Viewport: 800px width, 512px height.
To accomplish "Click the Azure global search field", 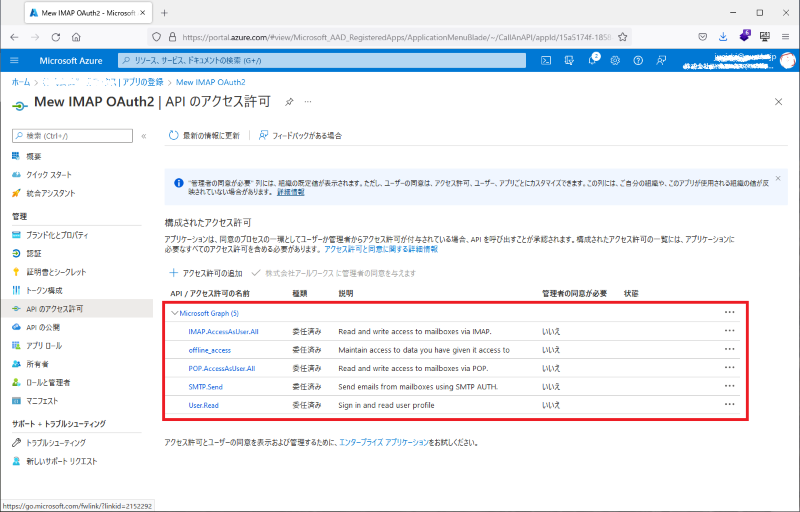I will tap(322, 60).
